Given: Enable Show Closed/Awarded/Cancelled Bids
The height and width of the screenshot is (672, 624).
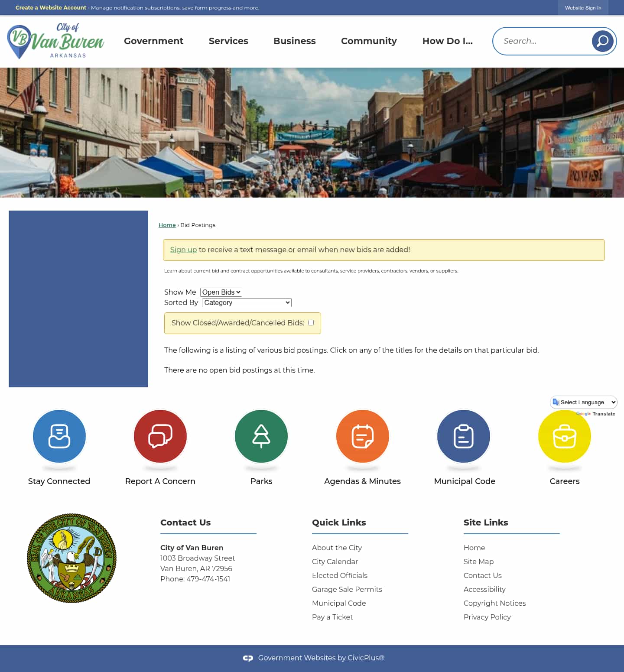Looking at the screenshot, I should coord(311,322).
